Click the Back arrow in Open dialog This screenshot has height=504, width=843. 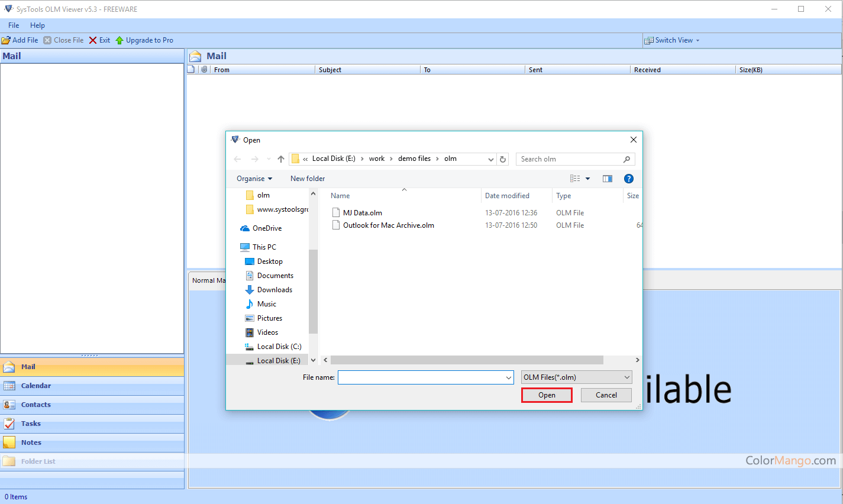pos(237,159)
